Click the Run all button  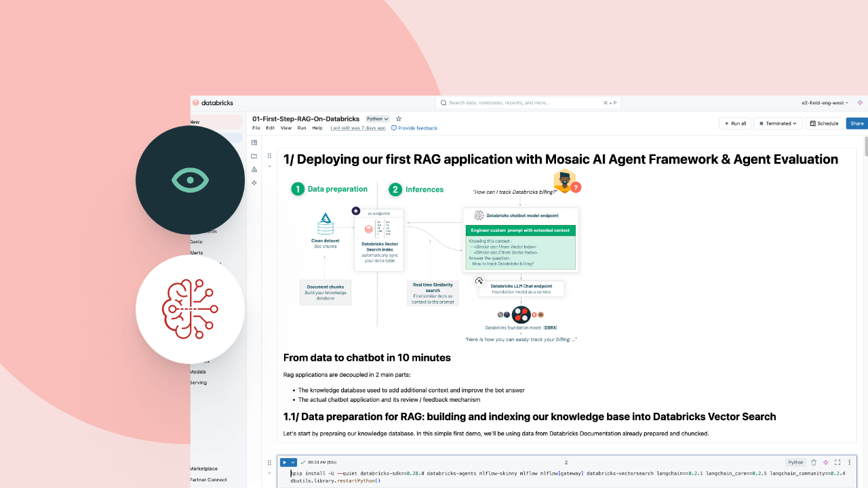tap(734, 123)
